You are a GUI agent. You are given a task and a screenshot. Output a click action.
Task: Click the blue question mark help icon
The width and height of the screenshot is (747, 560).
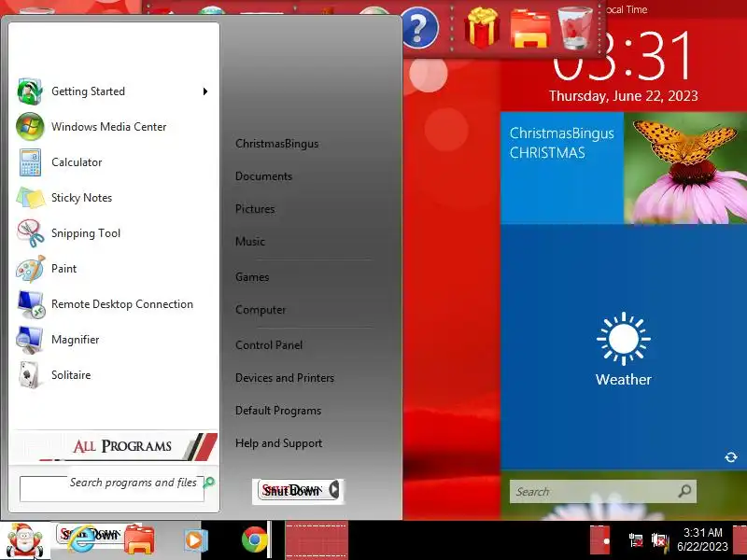[419, 28]
